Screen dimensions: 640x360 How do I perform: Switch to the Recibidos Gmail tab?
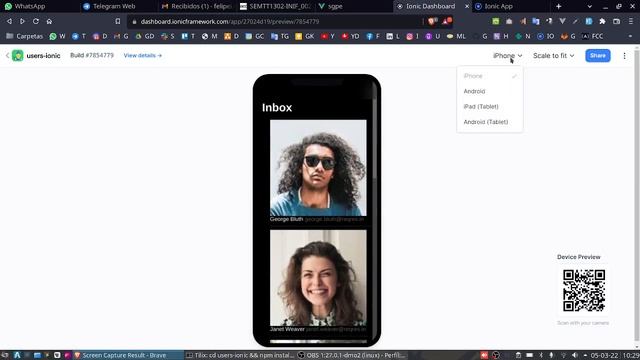point(197,6)
